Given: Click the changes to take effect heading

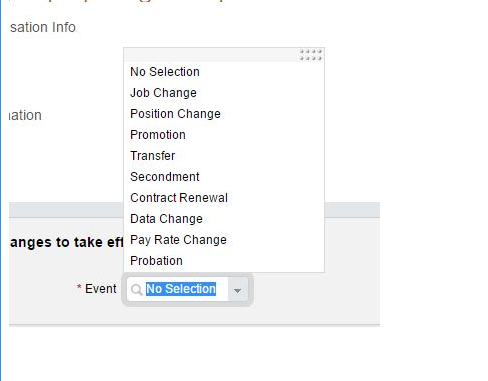Looking at the screenshot, I should point(67,242).
